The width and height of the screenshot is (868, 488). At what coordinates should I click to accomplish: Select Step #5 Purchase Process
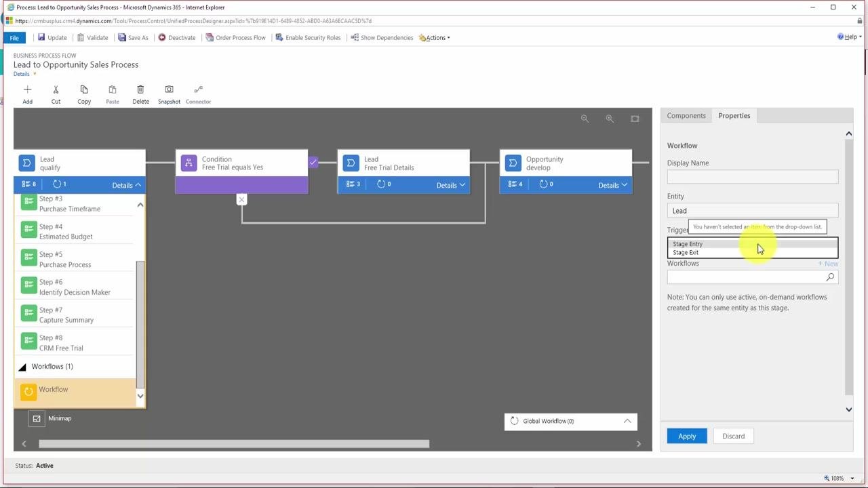[x=75, y=260]
